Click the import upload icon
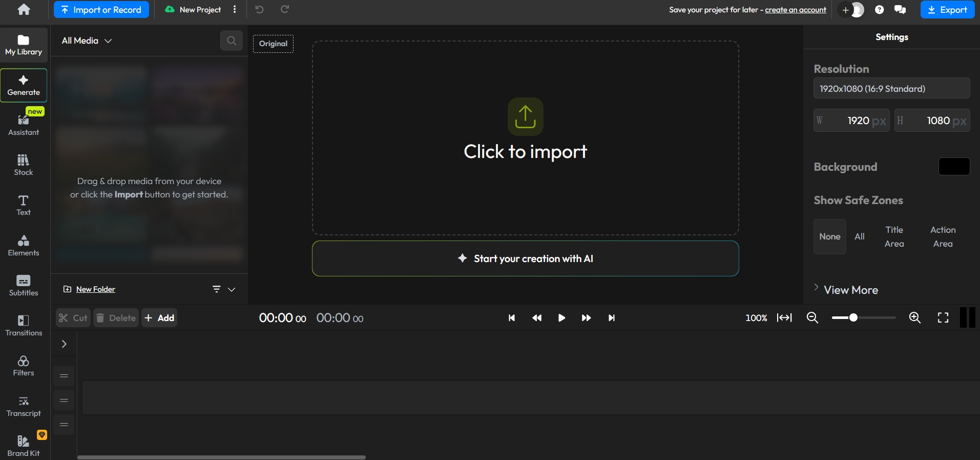The height and width of the screenshot is (460, 980). (525, 117)
